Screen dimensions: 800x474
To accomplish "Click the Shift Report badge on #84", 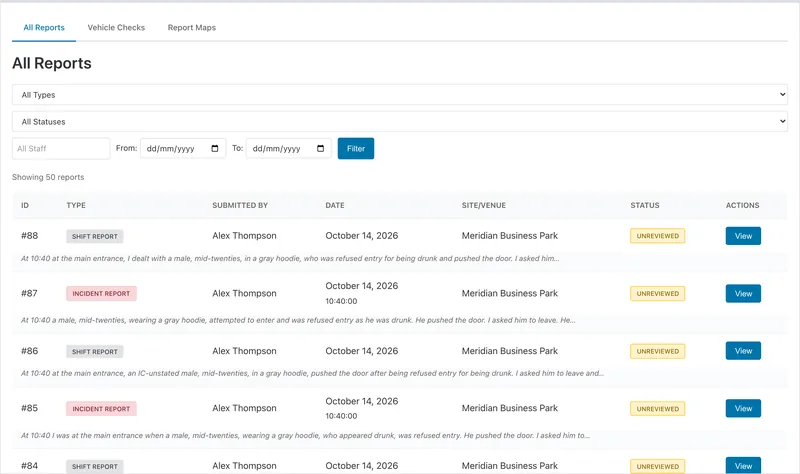I will (95, 466).
